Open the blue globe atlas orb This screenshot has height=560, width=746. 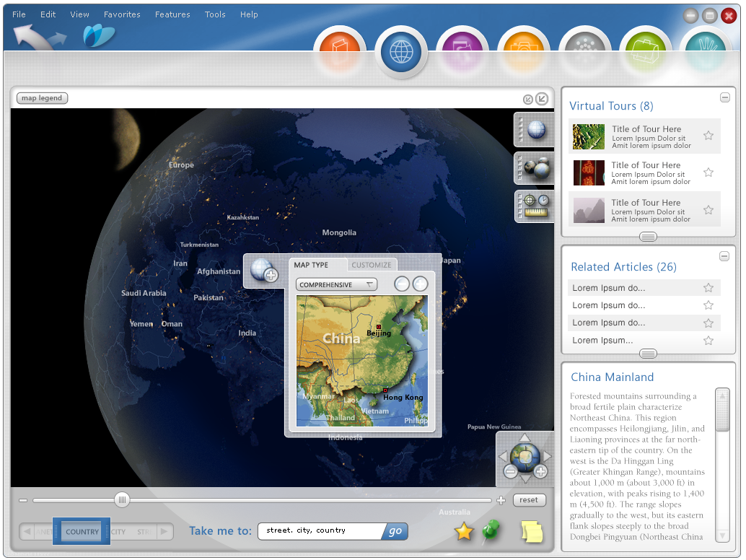coord(401,52)
